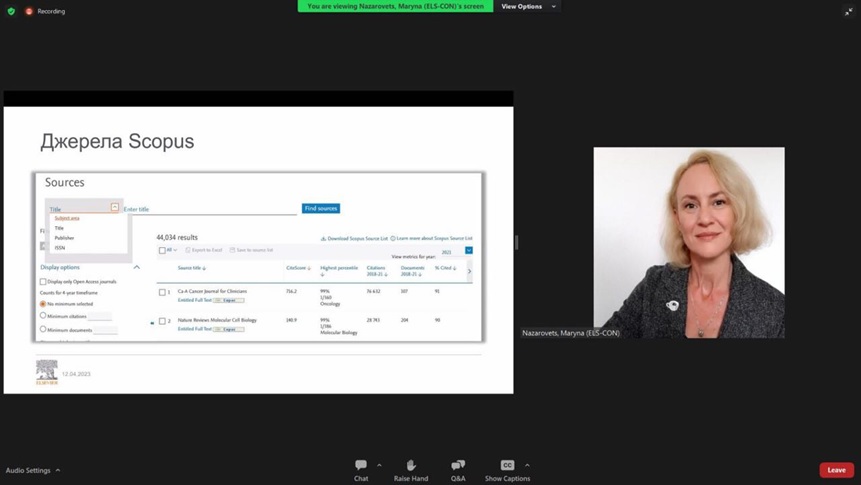Raise Hand in the meeting

point(411,470)
